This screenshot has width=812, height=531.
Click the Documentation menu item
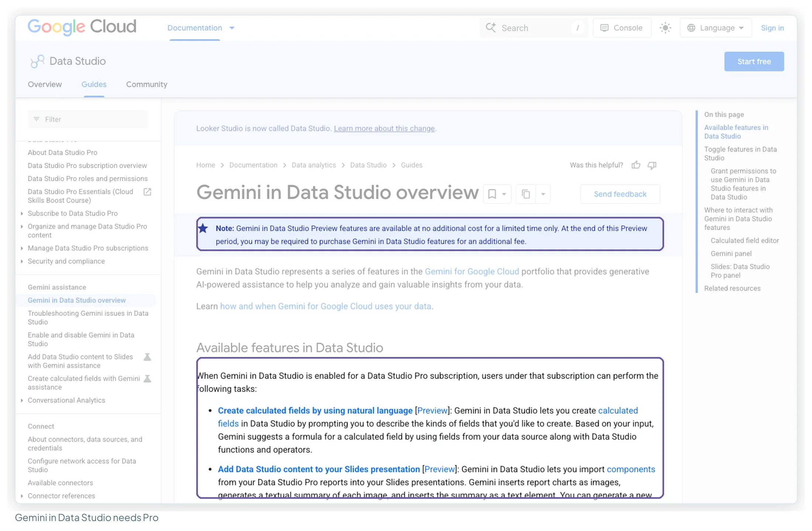(195, 28)
